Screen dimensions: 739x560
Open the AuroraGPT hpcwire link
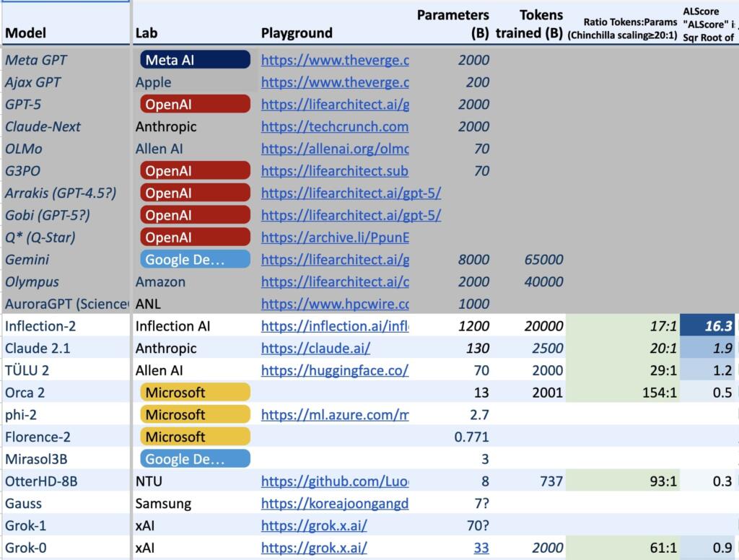pos(334,305)
